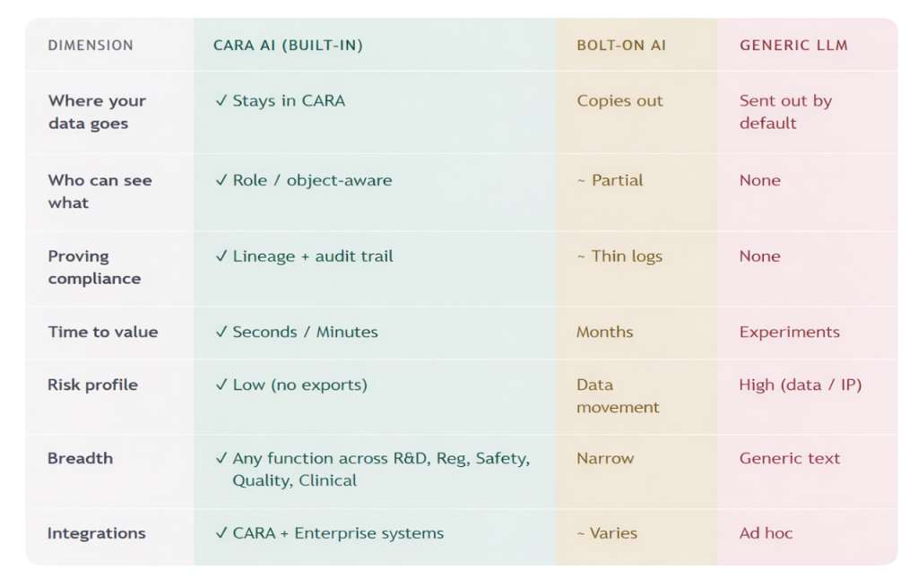
Task: Click the Sent out by default cell
Action: [785, 112]
